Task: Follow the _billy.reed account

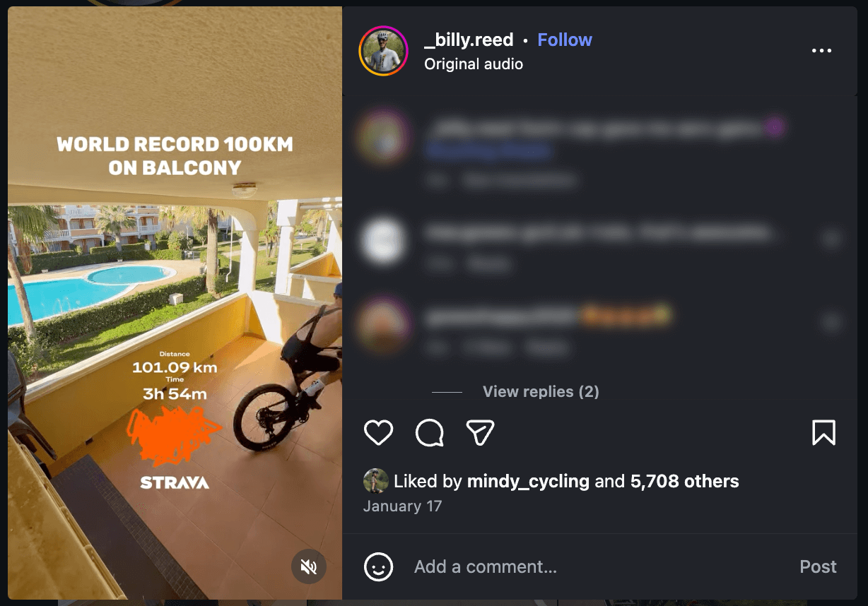Action: [565, 40]
